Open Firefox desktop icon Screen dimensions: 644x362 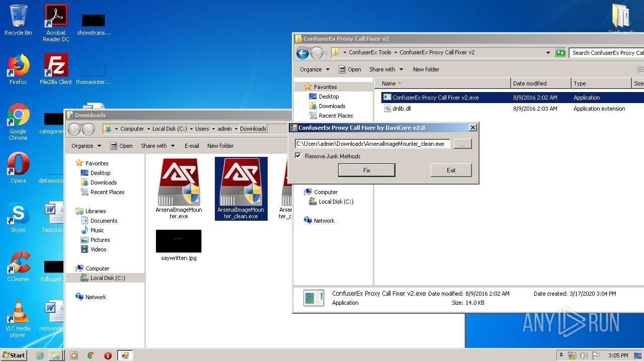(18, 69)
